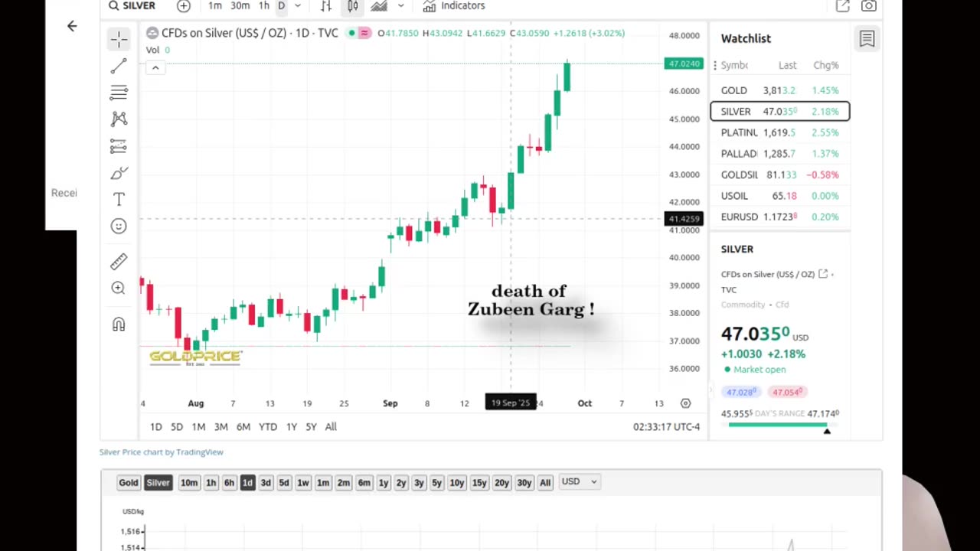Choose 1w range on lower chart
The width and height of the screenshot is (980, 551).
coord(303,483)
